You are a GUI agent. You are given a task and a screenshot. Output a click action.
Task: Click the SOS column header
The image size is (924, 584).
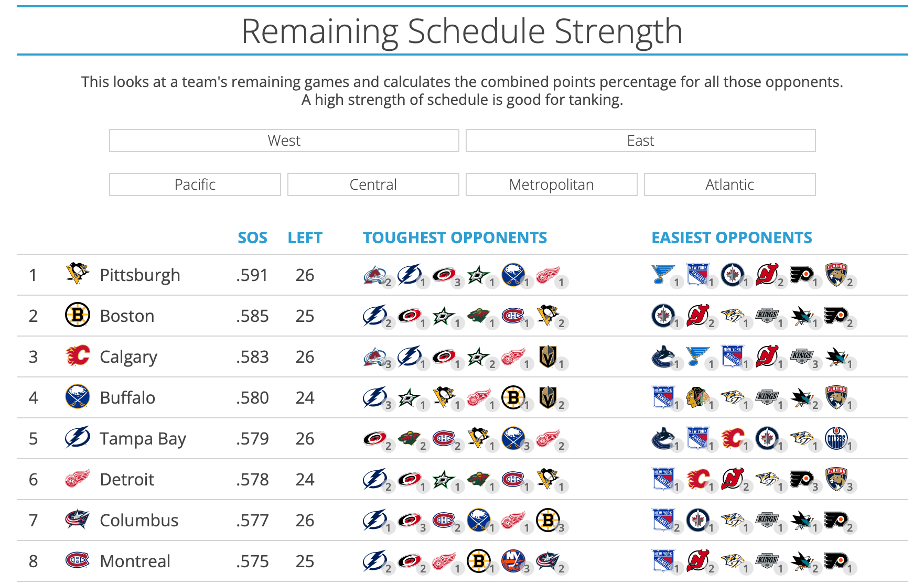point(252,238)
